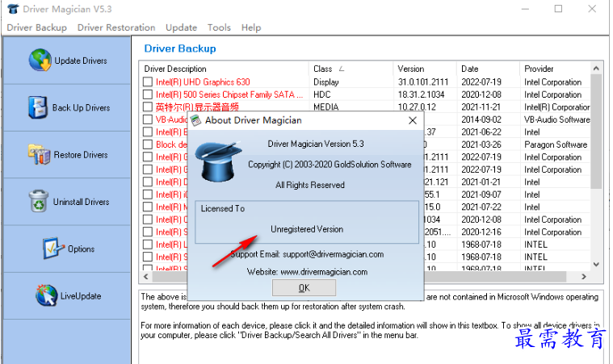The image size is (613, 364).
Task: Click the vertical scrollbar thumb of driver list
Action: (596, 132)
